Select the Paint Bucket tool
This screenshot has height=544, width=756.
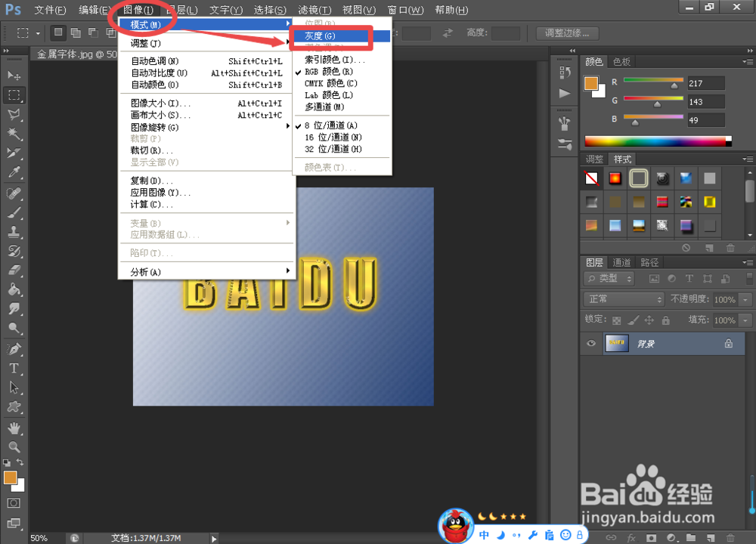point(14,289)
